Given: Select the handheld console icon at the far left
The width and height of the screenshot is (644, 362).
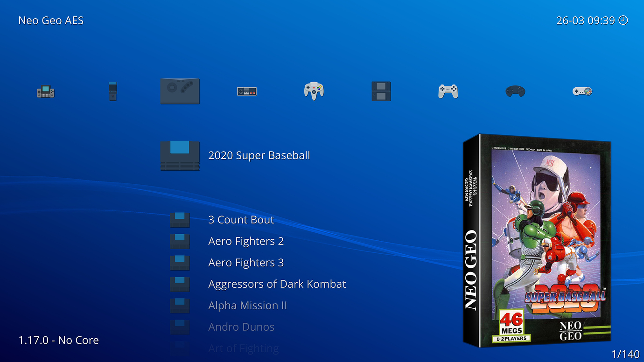Looking at the screenshot, I should tap(45, 91).
